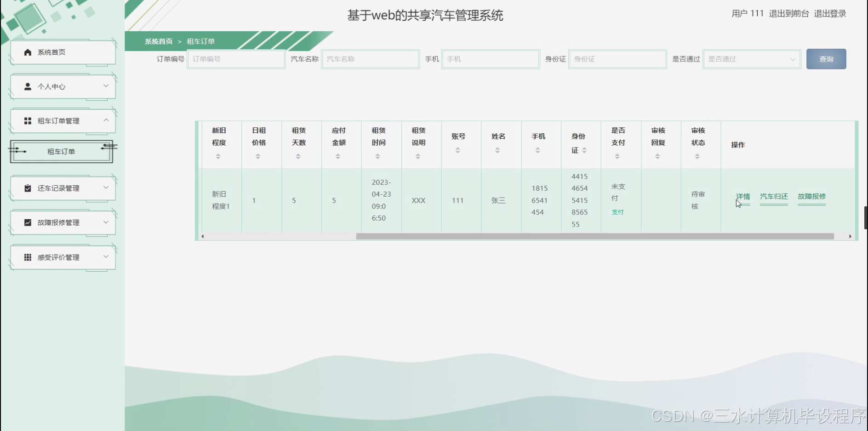This screenshot has height=431, width=868.
Task: Toggle sorting on the 日租价格 column
Action: [x=258, y=155]
